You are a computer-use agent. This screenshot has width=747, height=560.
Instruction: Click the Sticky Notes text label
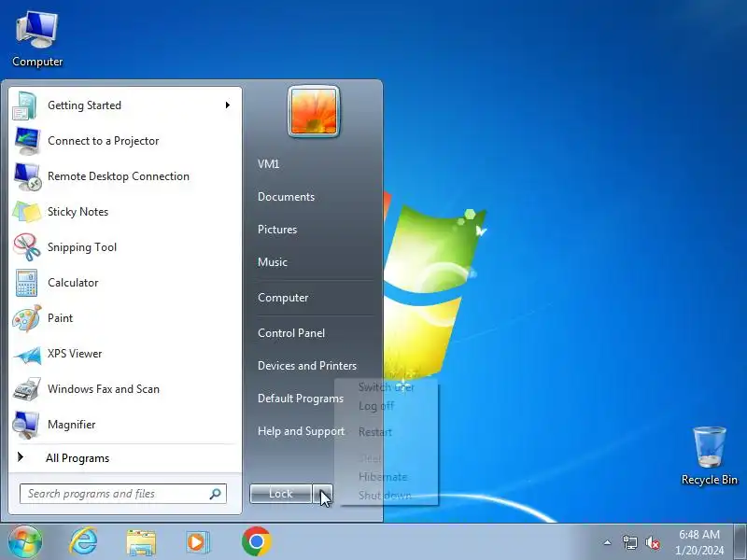point(78,212)
